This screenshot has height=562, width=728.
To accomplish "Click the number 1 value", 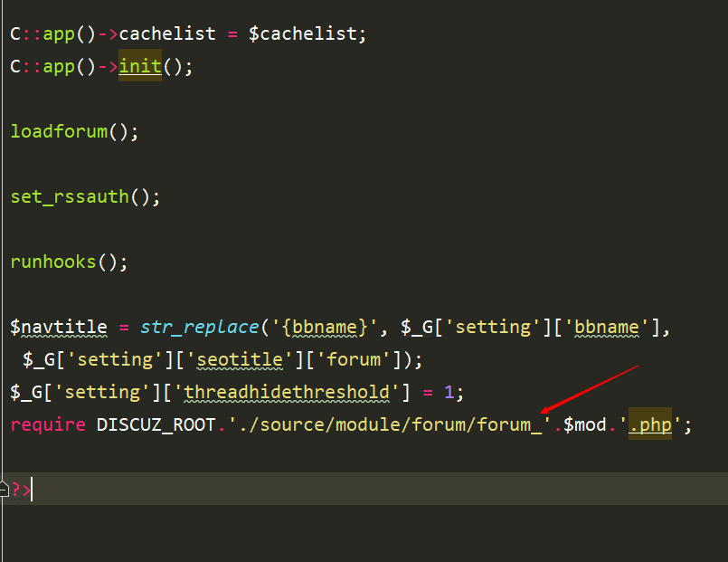I will (449, 392).
